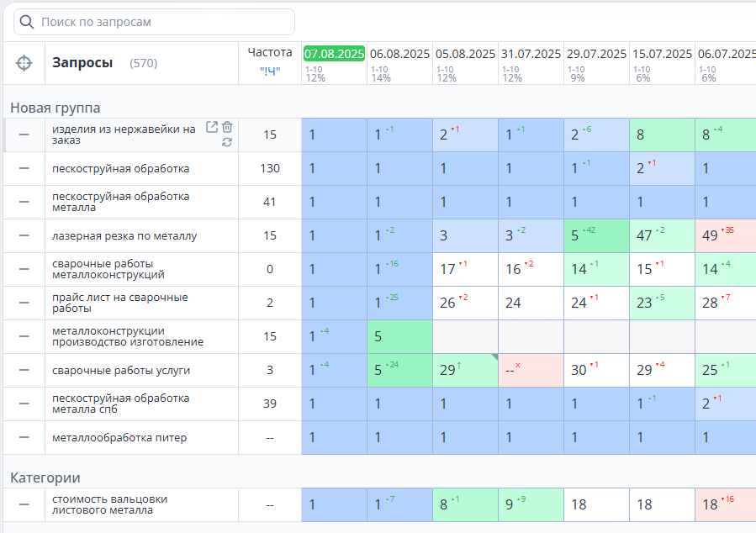Click the dash icon in the frequency 130 row
Image resolution: width=756 pixels, height=533 pixels.
click(x=24, y=168)
